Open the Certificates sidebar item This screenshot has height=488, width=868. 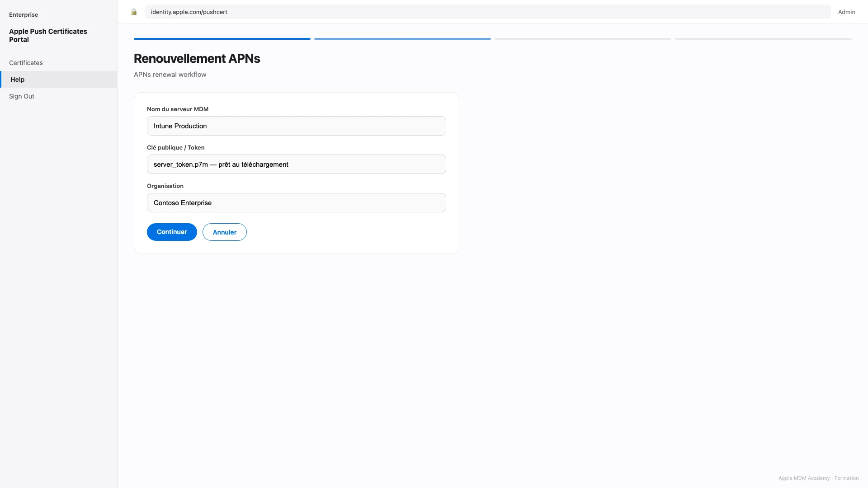(x=59, y=63)
